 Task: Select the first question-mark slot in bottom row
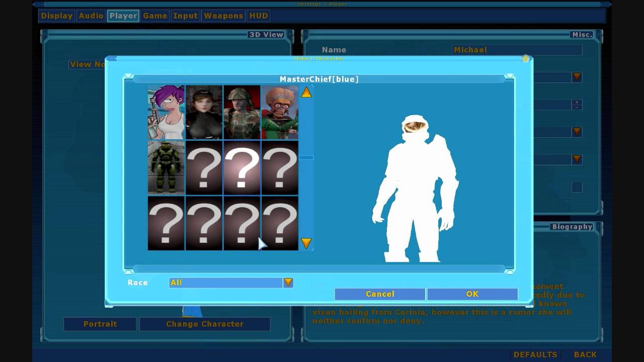coord(166,223)
